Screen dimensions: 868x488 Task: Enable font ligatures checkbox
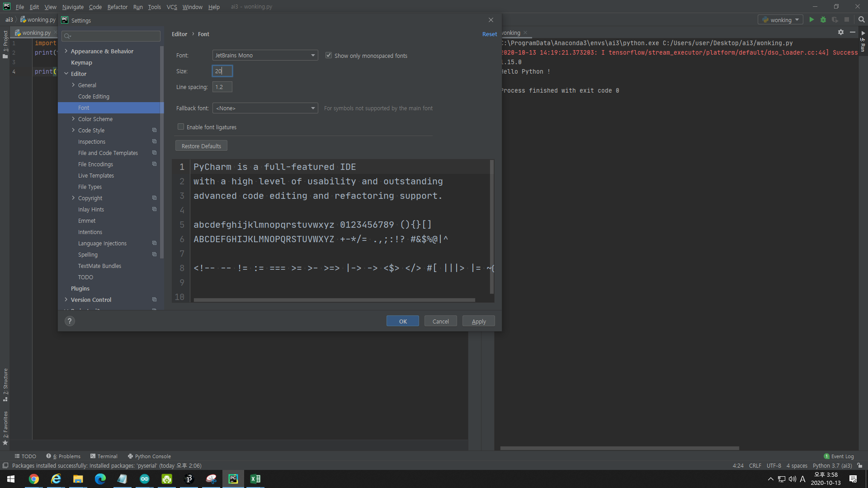181,127
